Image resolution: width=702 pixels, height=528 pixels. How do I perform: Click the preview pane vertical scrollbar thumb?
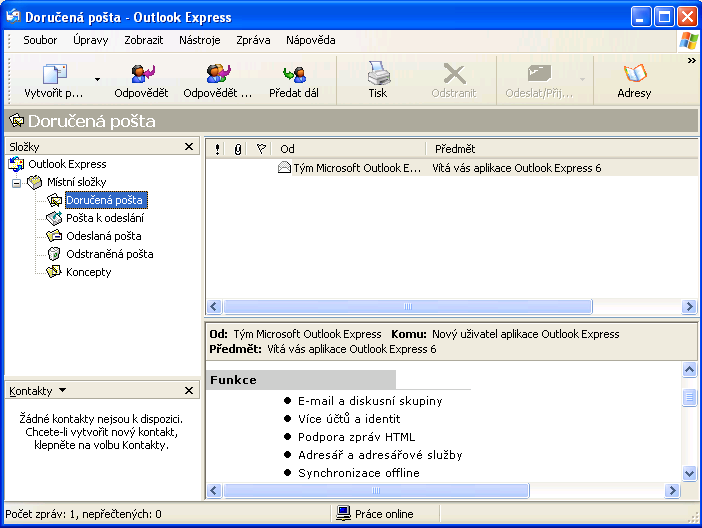(689, 397)
